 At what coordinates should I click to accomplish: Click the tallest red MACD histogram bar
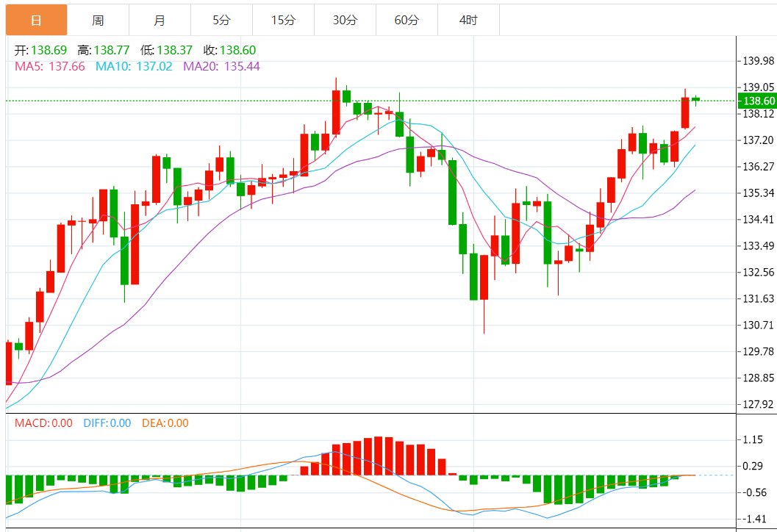click(x=379, y=456)
